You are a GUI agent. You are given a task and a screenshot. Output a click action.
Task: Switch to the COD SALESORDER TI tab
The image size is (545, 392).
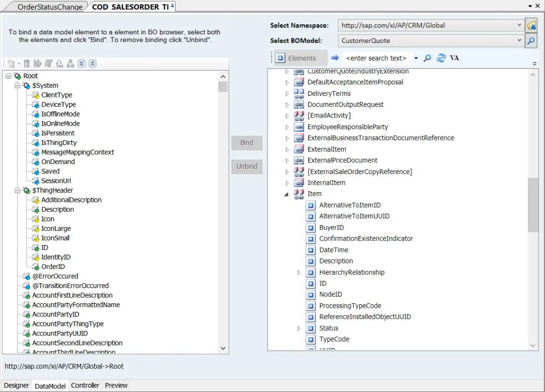pyautogui.click(x=131, y=7)
